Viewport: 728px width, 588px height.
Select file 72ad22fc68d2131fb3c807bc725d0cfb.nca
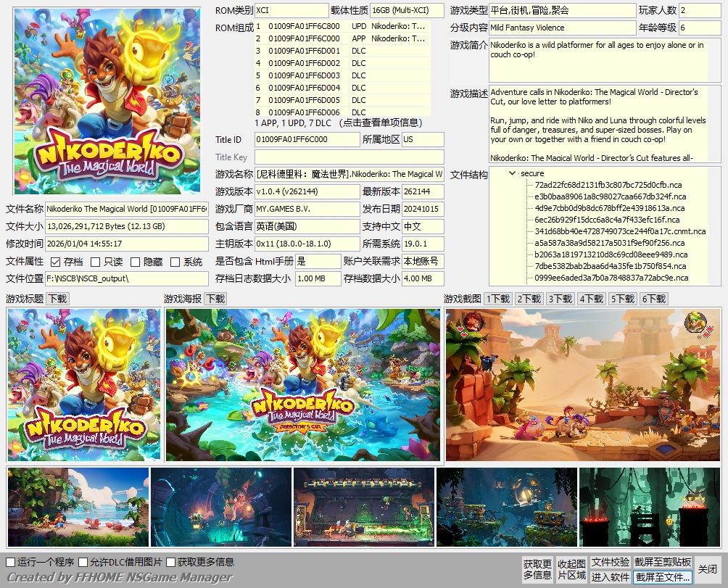click(x=608, y=185)
